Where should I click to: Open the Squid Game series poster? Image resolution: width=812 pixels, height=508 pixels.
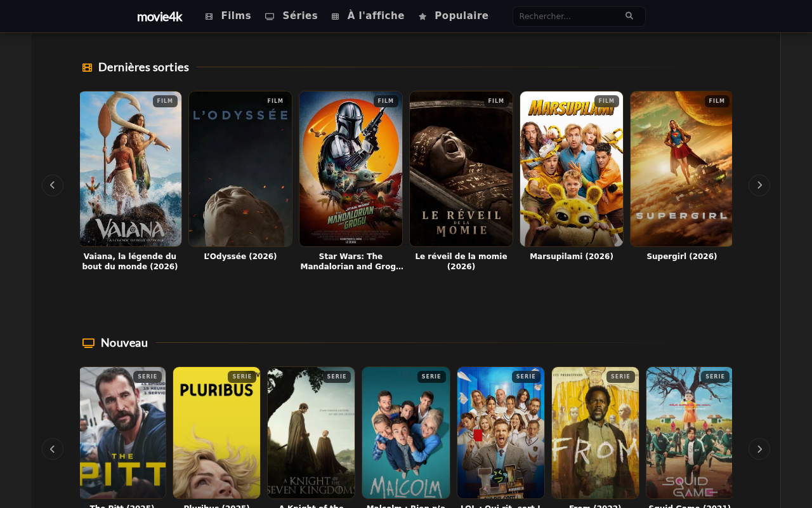click(x=690, y=433)
